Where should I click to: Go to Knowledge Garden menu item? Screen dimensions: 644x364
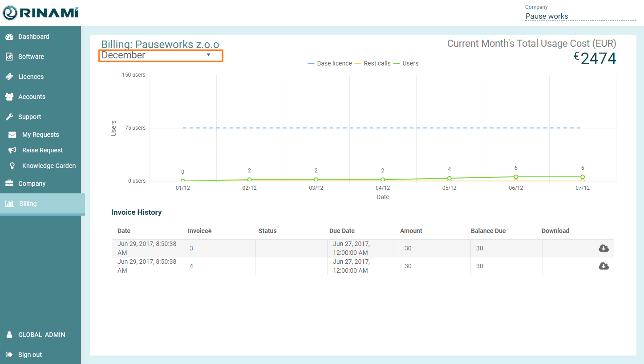point(49,166)
